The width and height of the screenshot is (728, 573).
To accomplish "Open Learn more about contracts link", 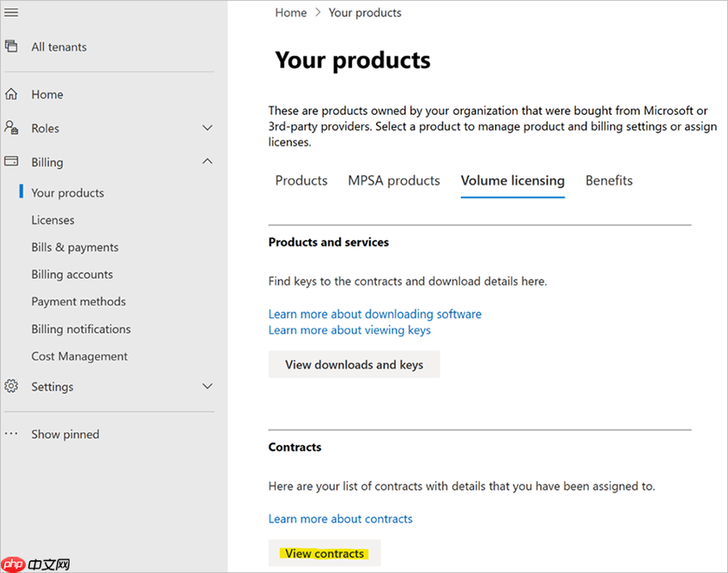I will 340,519.
